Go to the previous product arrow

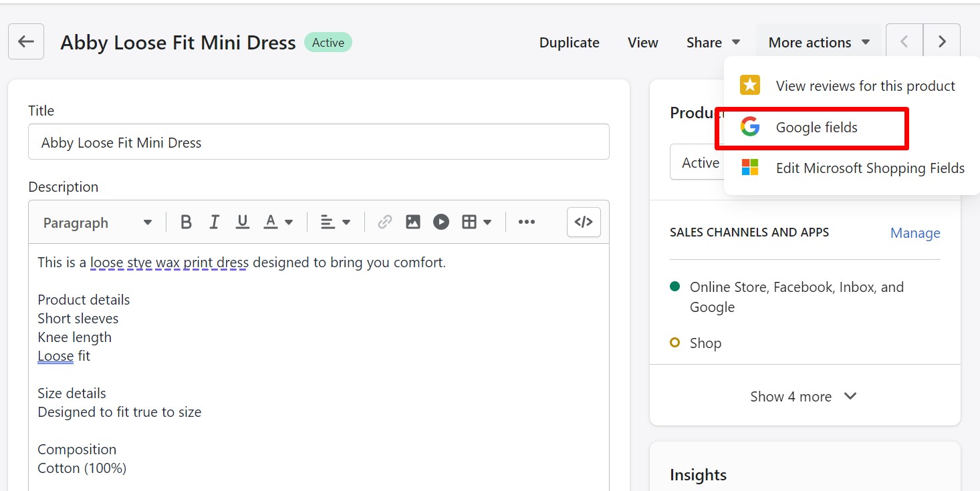904,42
